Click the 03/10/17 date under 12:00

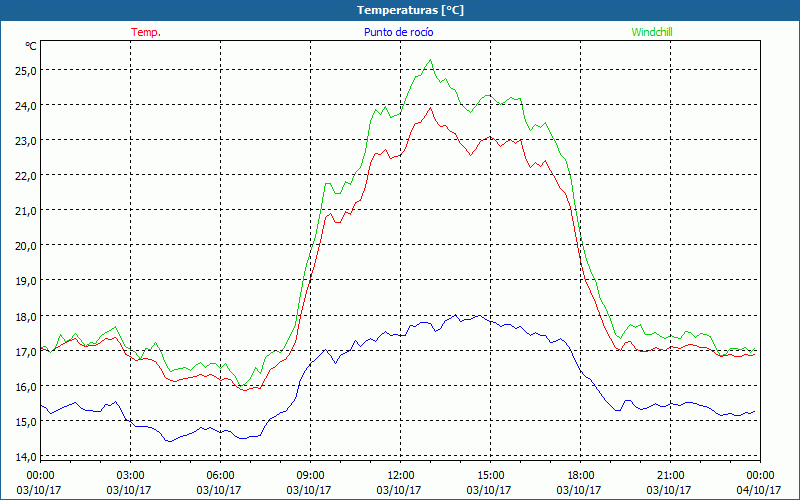(398, 490)
